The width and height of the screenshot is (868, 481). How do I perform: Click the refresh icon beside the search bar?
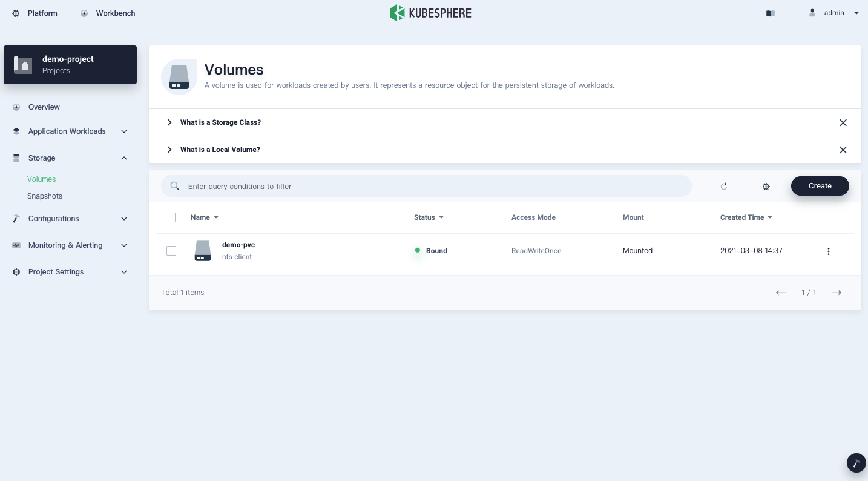pos(724,187)
